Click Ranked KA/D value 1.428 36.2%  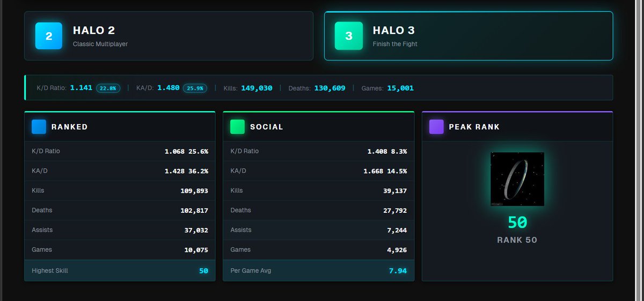click(186, 171)
